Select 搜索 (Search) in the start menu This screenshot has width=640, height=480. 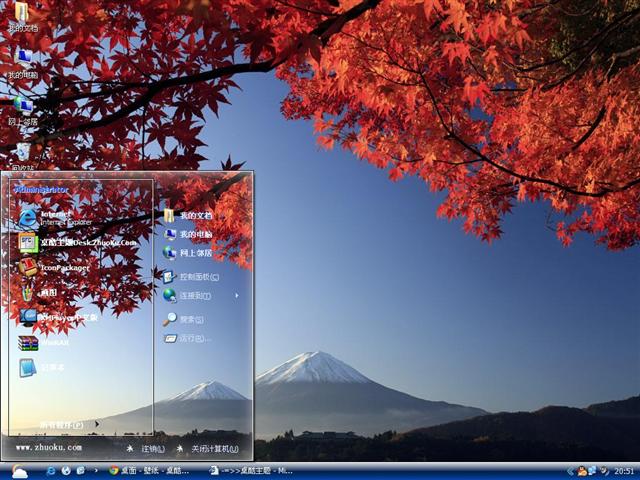pos(190,319)
